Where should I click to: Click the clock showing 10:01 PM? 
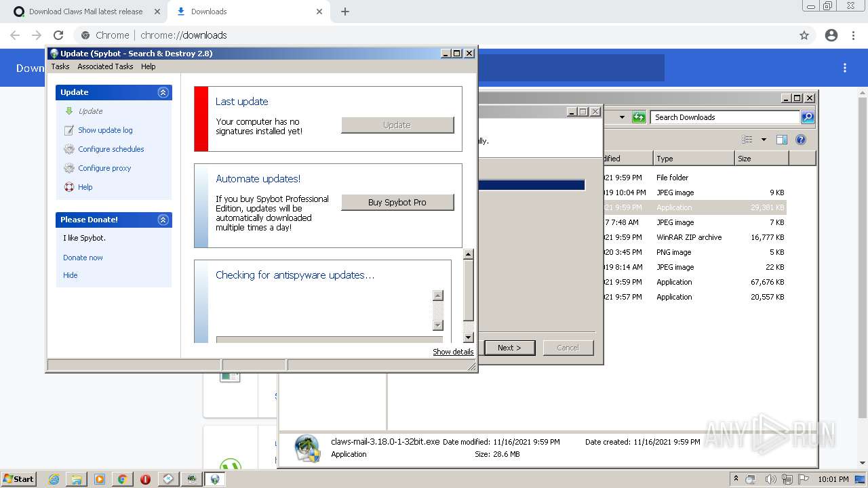832,479
